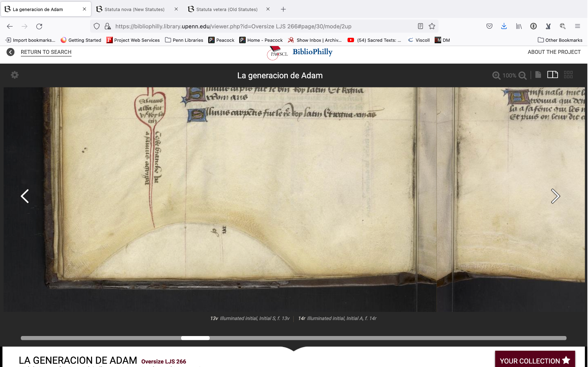Image resolution: width=588 pixels, height=367 pixels.
Task: Click the 13v Illuminated initial caption
Action: (250, 318)
